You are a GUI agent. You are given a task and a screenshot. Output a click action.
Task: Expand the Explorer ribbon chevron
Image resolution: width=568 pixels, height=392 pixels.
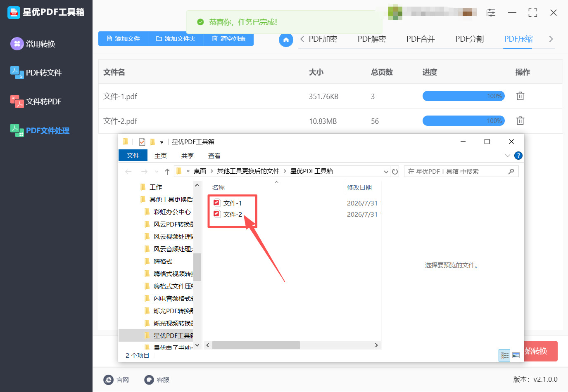[508, 156]
